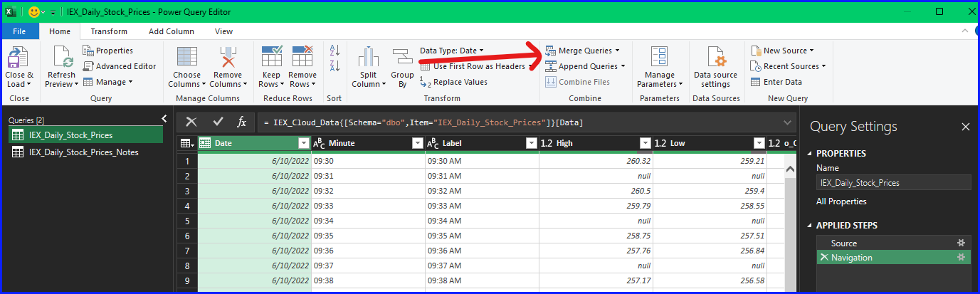Expand the formula bar
This screenshot has width=980, height=294.
tap(787, 122)
